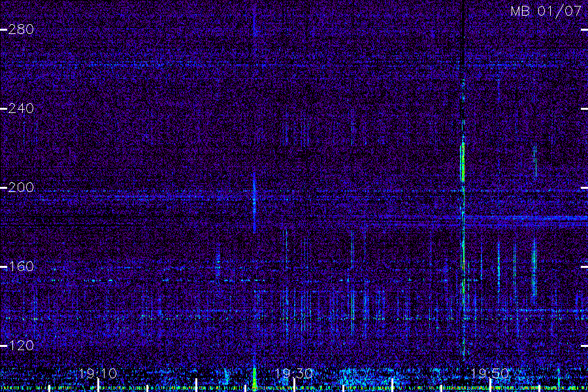Viewport: 588px width, 392px height.
Task: Click the time tick mark below 19:30
Action: [294, 385]
